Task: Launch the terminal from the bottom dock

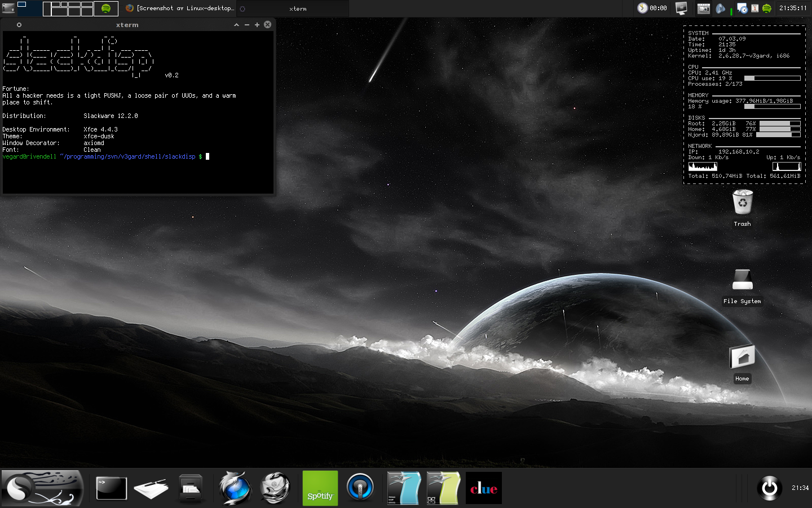Action: (112, 489)
